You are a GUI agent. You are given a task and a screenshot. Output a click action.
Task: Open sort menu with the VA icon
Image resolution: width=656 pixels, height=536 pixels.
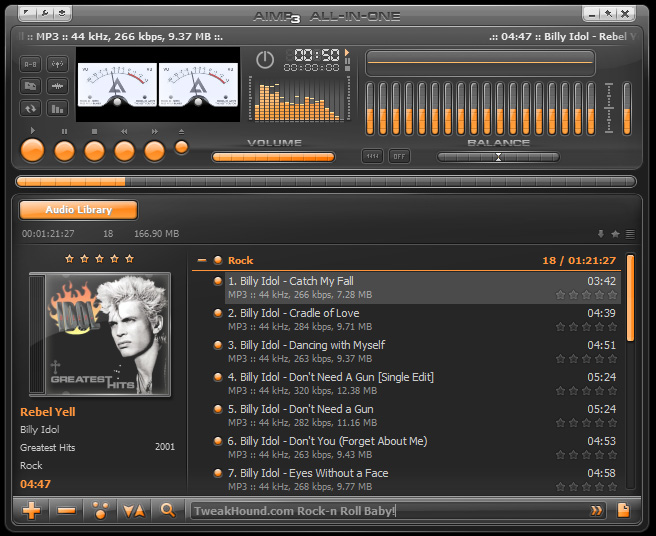click(134, 510)
